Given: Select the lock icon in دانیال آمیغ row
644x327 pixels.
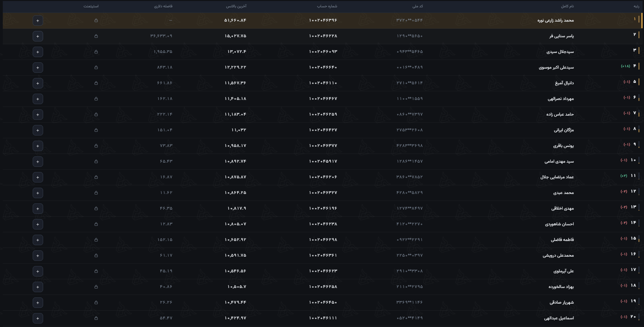Looking at the screenshot, I should point(96,83).
